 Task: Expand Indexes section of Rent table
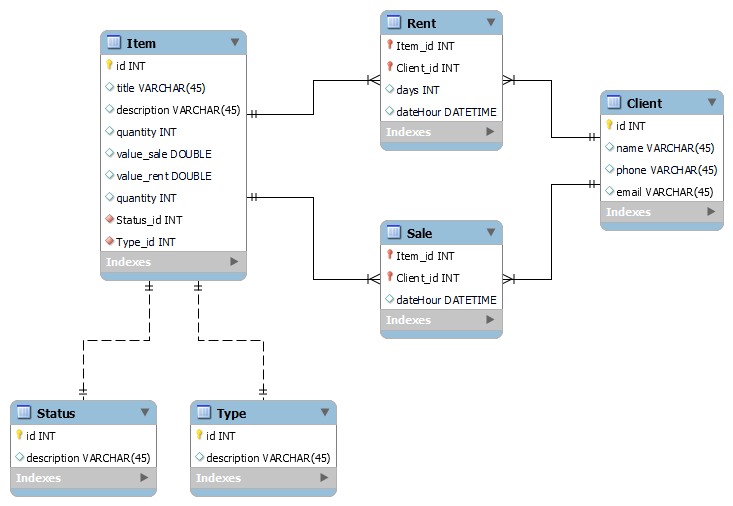[490, 132]
